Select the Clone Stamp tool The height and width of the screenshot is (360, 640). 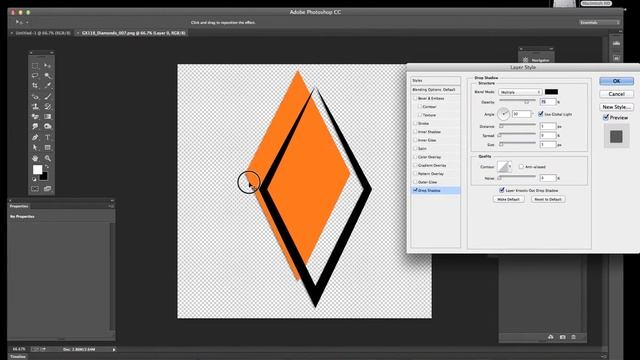[x=35, y=107]
